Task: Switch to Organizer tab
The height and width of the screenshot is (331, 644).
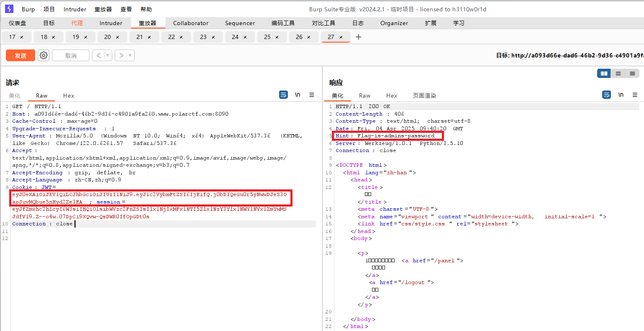Action: (394, 23)
